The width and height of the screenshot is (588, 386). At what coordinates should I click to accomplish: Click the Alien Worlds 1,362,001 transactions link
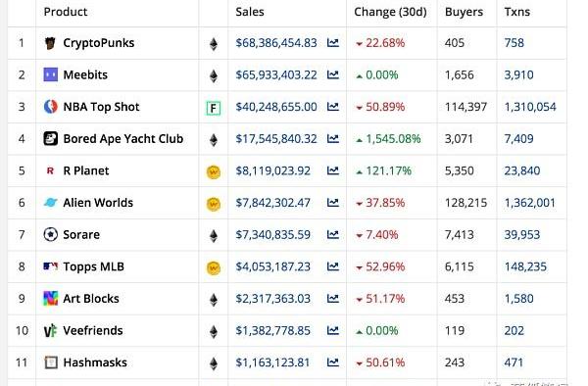pyautogui.click(x=530, y=203)
